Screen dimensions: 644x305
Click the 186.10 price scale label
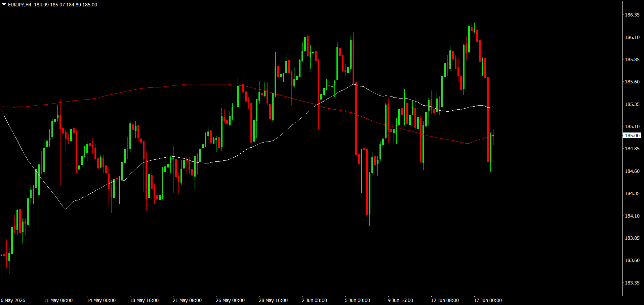(x=632, y=37)
